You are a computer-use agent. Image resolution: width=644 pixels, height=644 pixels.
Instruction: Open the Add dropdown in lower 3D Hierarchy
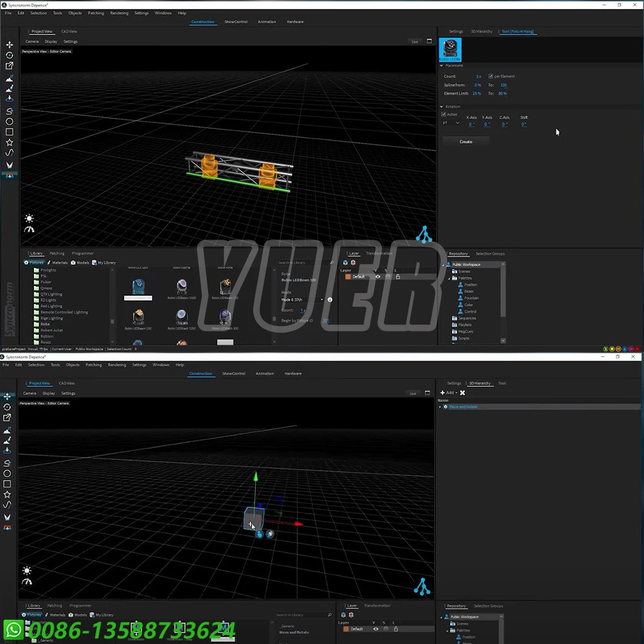pyautogui.click(x=448, y=393)
